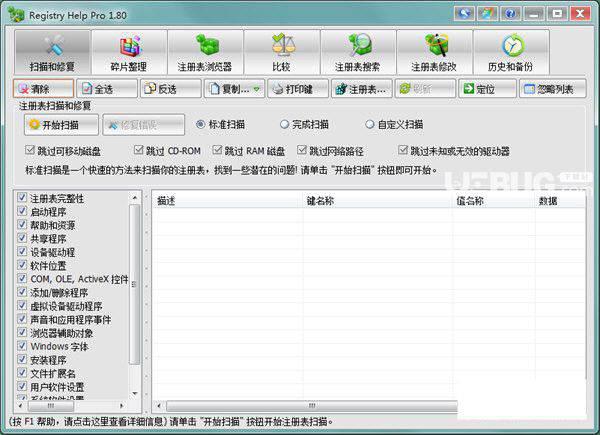The image size is (600, 435).
Task: Sort by 值名称 column header
Action: (494, 200)
